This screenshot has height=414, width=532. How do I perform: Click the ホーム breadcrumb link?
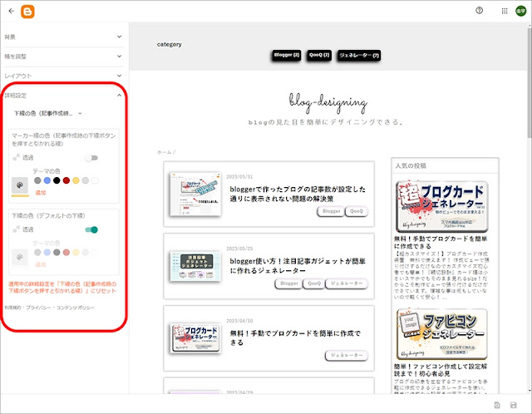[165, 152]
